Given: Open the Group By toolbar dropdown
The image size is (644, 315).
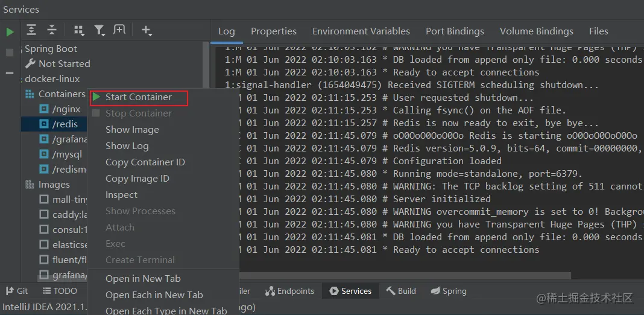Looking at the screenshot, I should click(79, 30).
